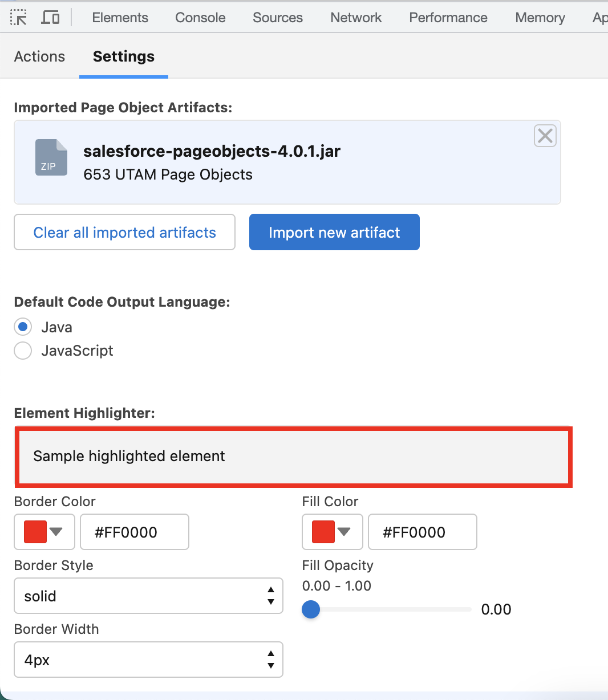Click the inspect element picker icon
Image resolution: width=608 pixels, height=700 pixels.
18,17
